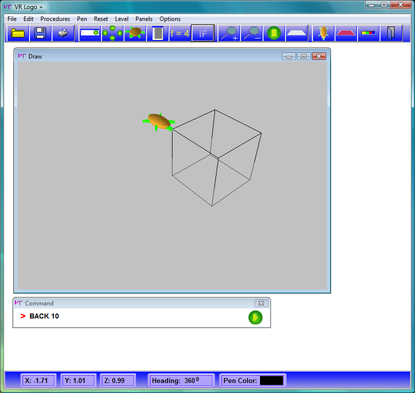Open the Options menu
The height and width of the screenshot is (393, 415).
(170, 19)
